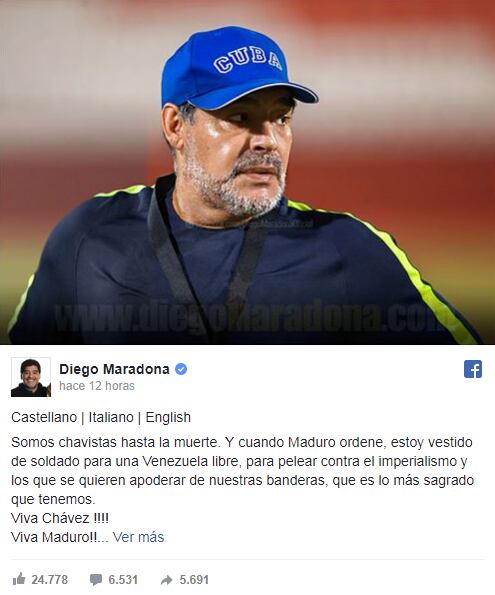The height and width of the screenshot is (595, 495).
Task: Click the CUBA cap in the photo
Action: [x=237, y=69]
